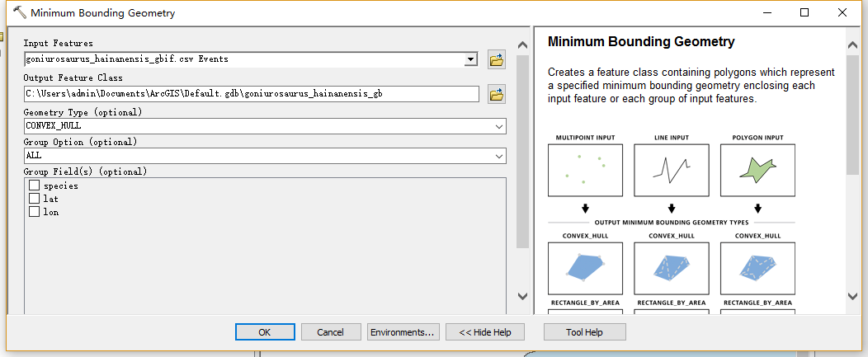Click OUTPUT MINIMUM BOUNDING GEOMETRY TYPES text
The image size is (868, 357).
point(672,223)
